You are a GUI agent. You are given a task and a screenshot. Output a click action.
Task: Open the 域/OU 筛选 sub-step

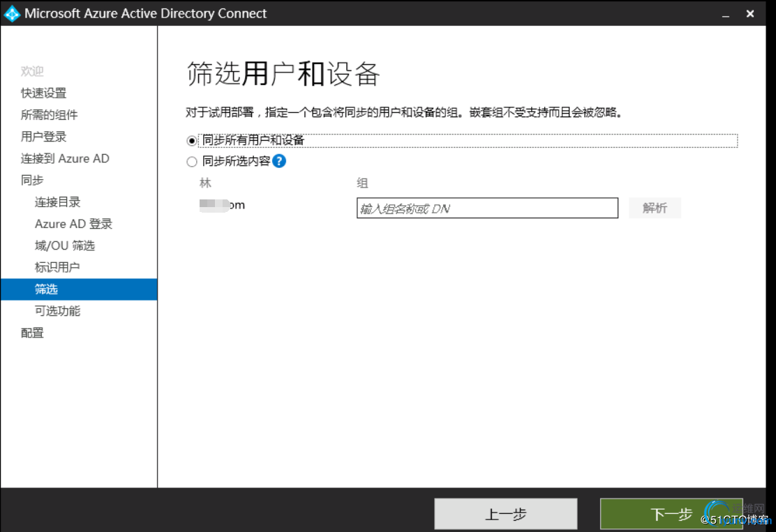pos(65,245)
